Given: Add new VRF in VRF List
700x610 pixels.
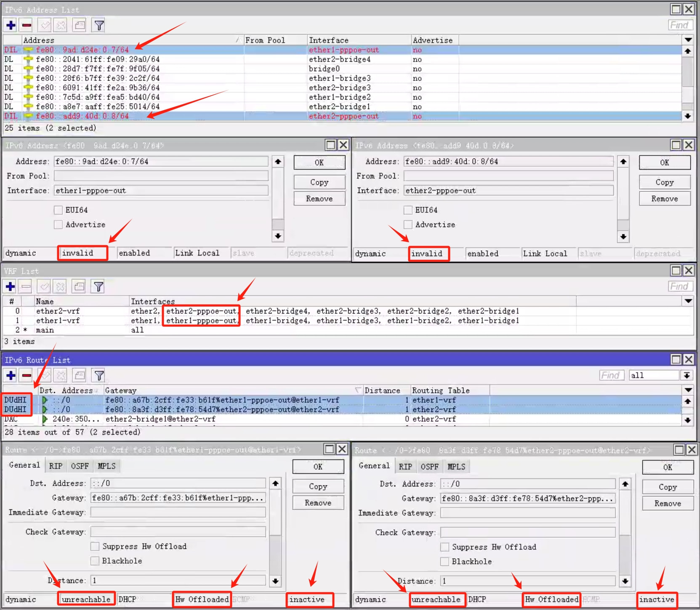Looking at the screenshot, I should (11, 287).
